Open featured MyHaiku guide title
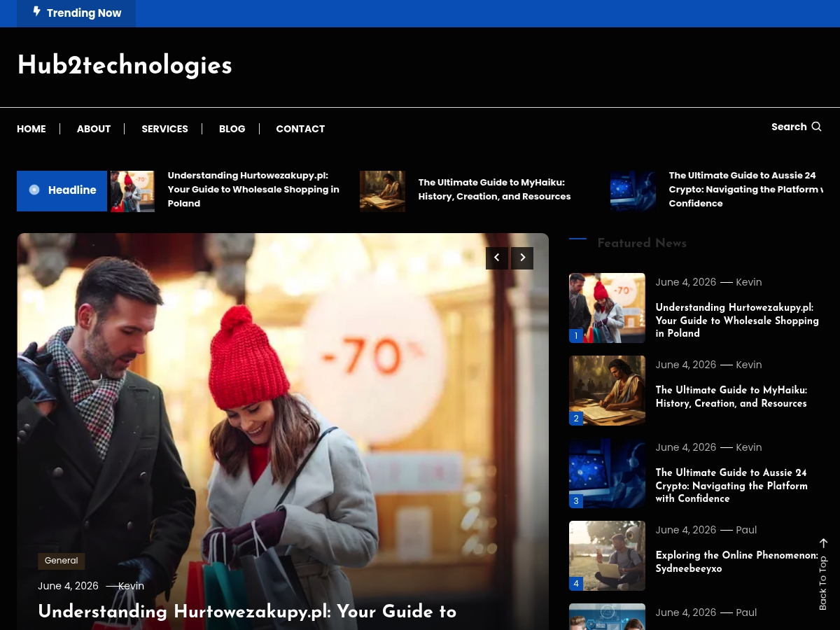This screenshot has width=840, height=630. click(731, 397)
